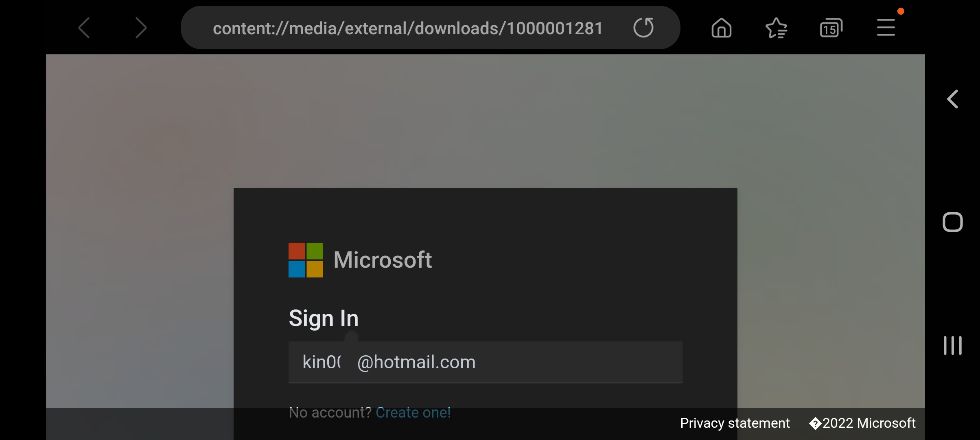Go back using the browser back arrow
This screenshot has width=980, height=440.
pos(84,28)
